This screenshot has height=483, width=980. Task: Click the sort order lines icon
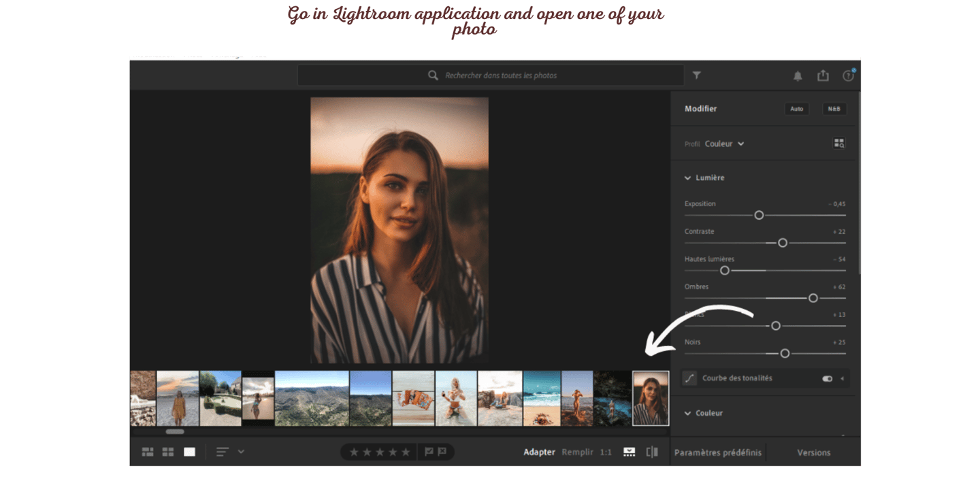coord(222,452)
